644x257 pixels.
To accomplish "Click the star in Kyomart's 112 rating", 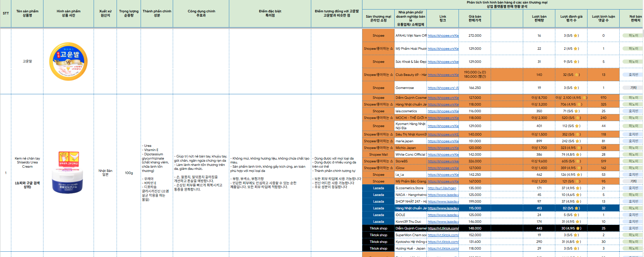I will [577, 126].
